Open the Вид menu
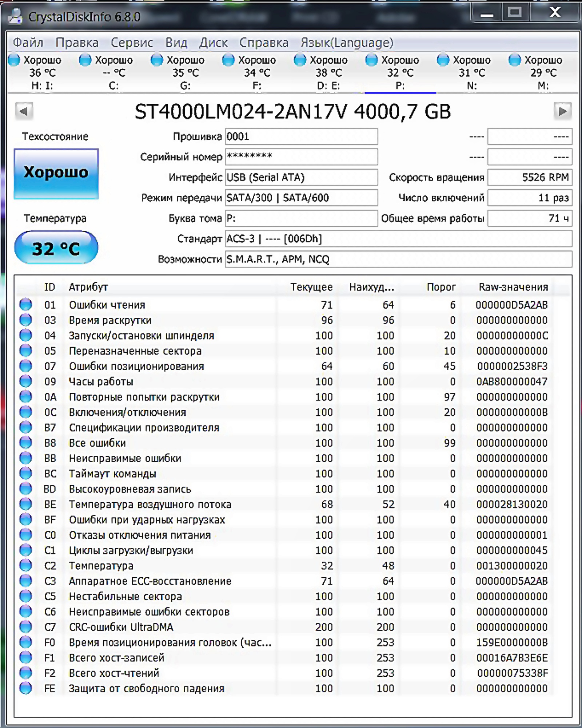The width and height of the screenshot is (582, 728). 176,43
